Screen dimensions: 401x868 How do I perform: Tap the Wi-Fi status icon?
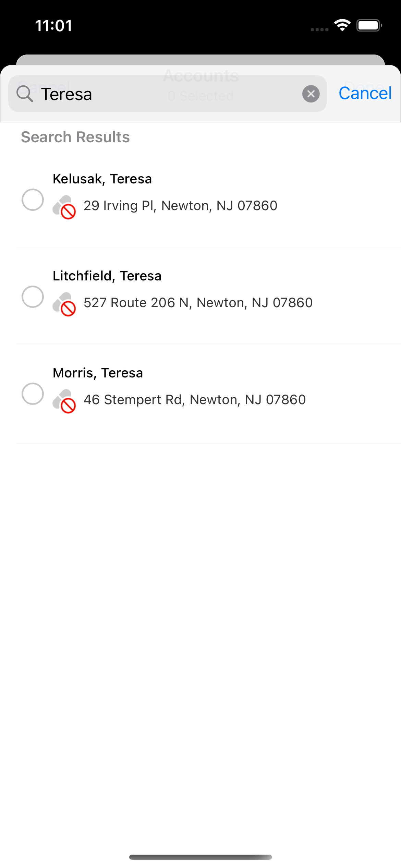[342, 25]
